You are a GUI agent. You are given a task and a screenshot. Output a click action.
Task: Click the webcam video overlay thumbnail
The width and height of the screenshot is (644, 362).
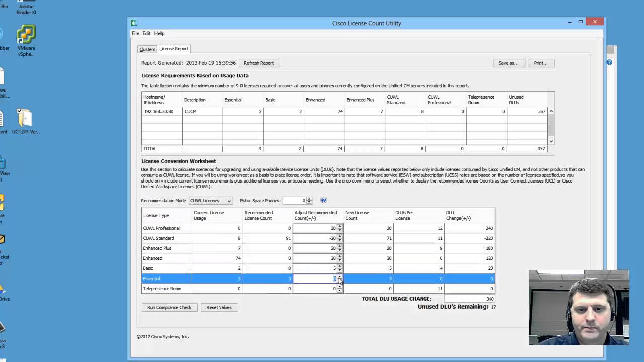(579, 308)
